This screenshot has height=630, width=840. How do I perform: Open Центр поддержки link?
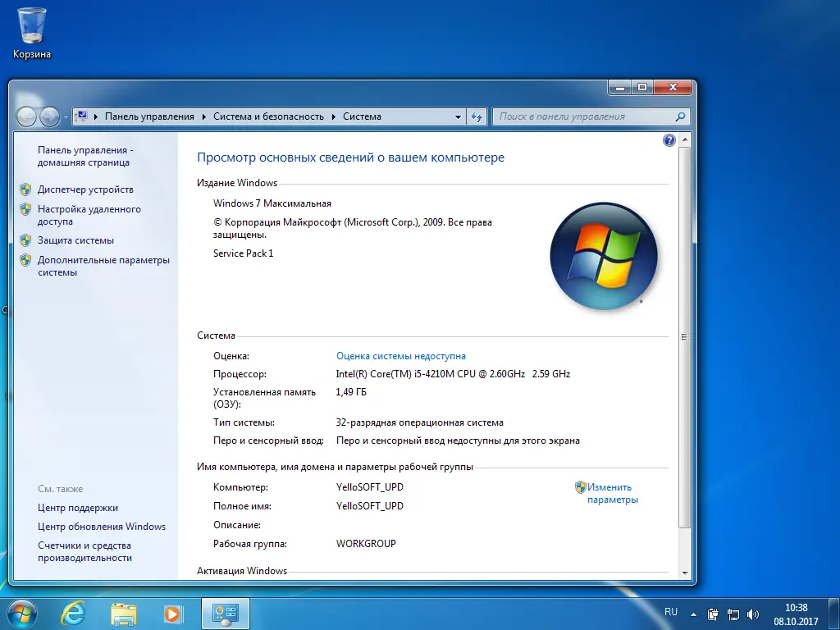pyautogui.click(x=78, y=507)
